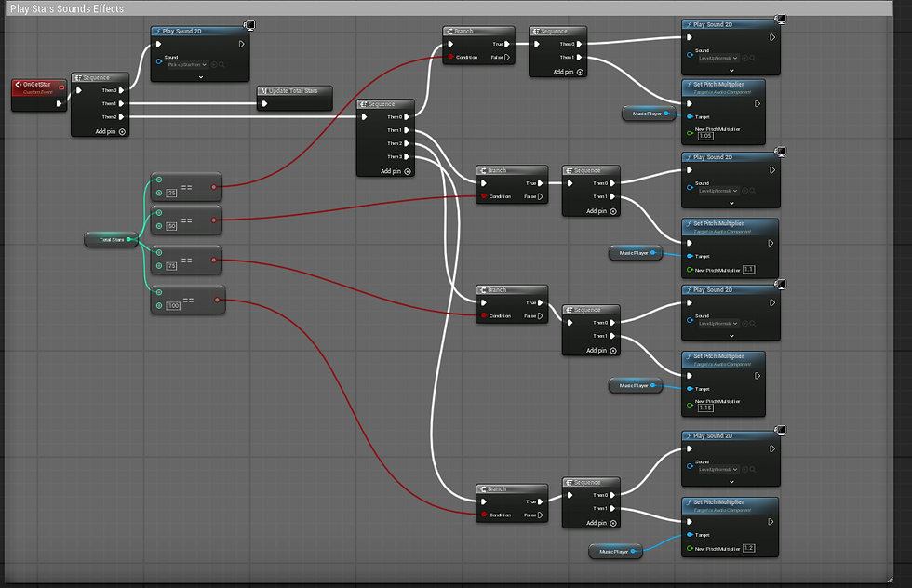Image resolution: width=912 pixels, height=588 pixels.
Task: Click the 100 value field in equals node
Action: pos(173,306)
